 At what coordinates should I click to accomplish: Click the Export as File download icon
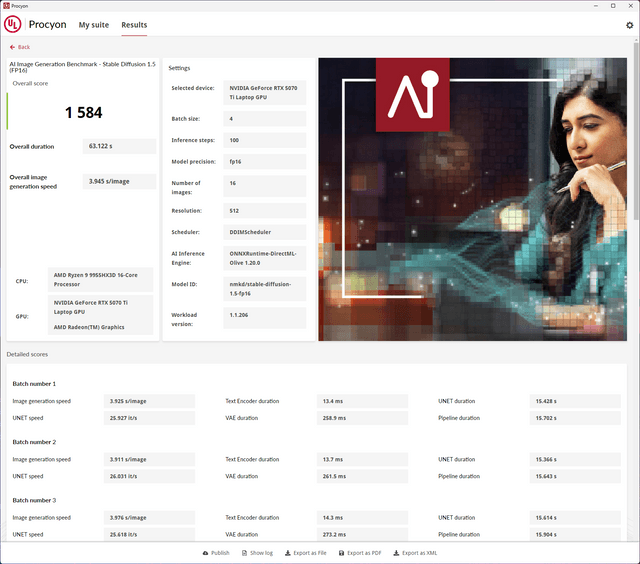[x=287, y=553]
